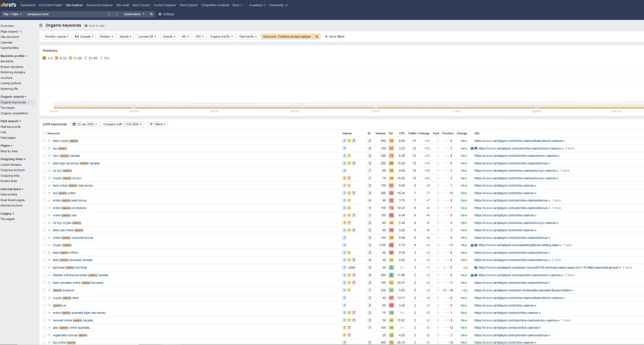
Task: Open Content Explorer in top nav
Action: (x=165, y=5)
